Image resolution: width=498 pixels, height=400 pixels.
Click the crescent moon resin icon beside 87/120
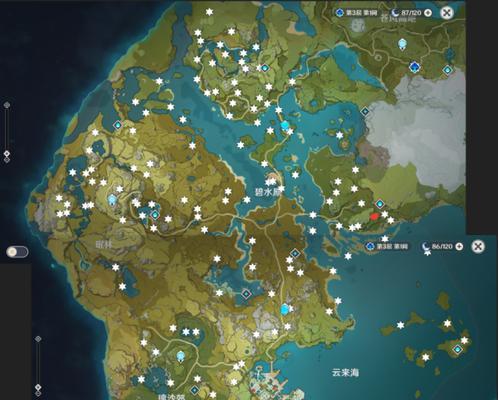point(396,13)
